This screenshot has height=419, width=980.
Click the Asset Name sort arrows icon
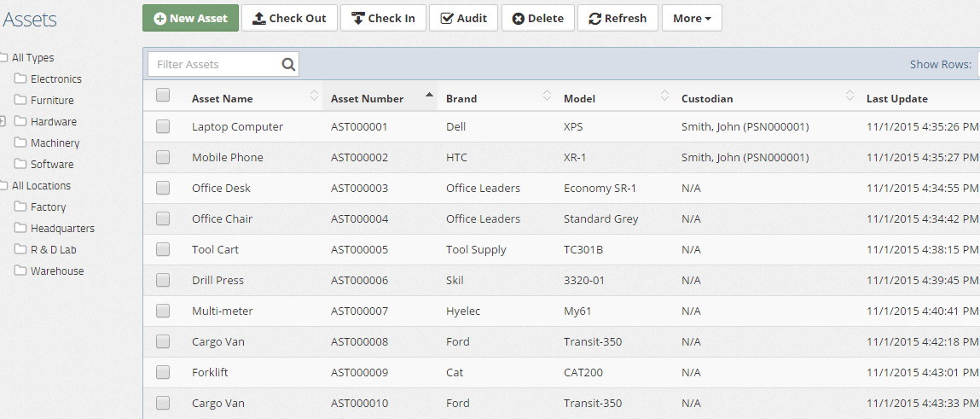[x=314, y=96]
